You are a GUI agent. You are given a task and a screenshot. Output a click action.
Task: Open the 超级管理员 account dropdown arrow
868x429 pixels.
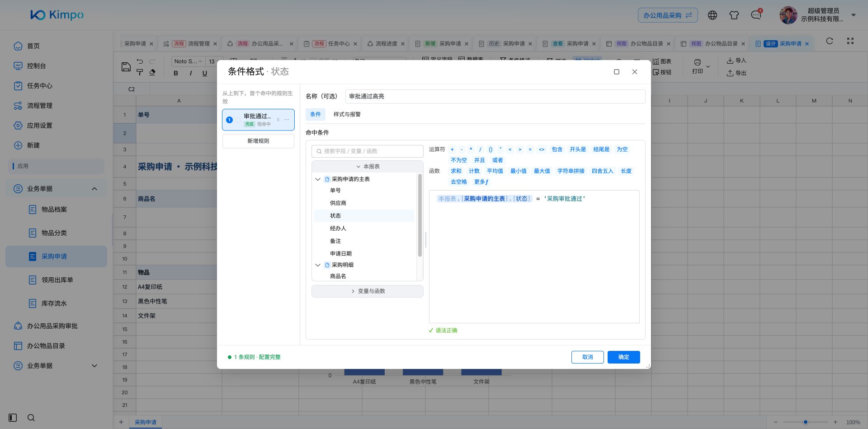pyautogui.click(x=854, y=15)
